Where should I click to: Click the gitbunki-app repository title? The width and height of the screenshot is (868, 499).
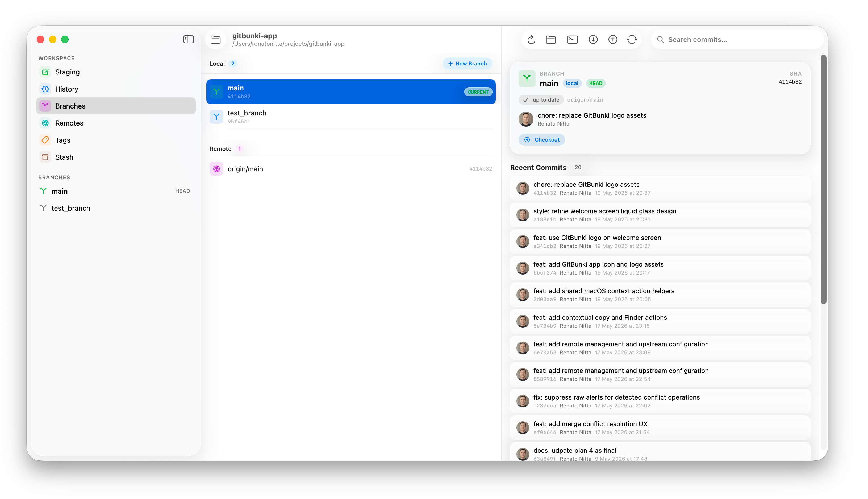[254, 36]
